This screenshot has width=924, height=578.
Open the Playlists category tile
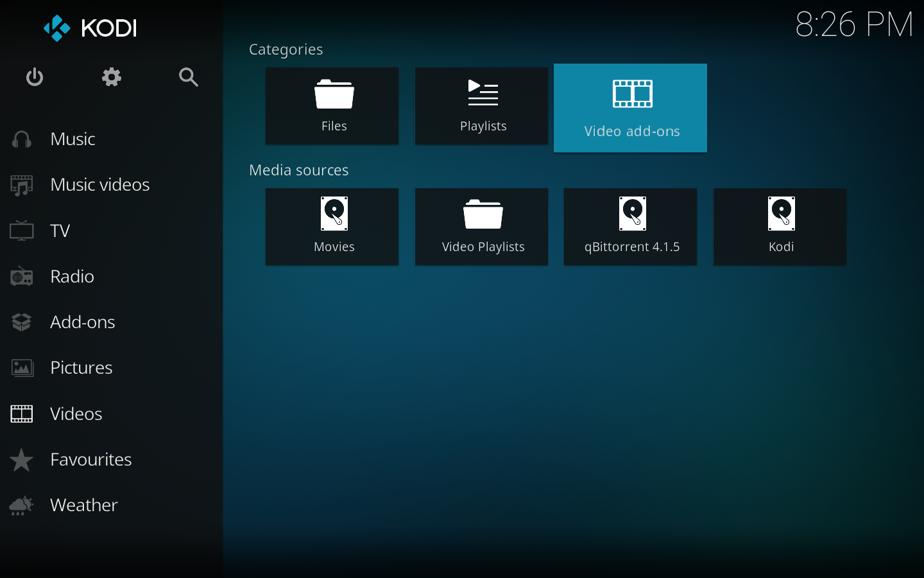[482, 107]
